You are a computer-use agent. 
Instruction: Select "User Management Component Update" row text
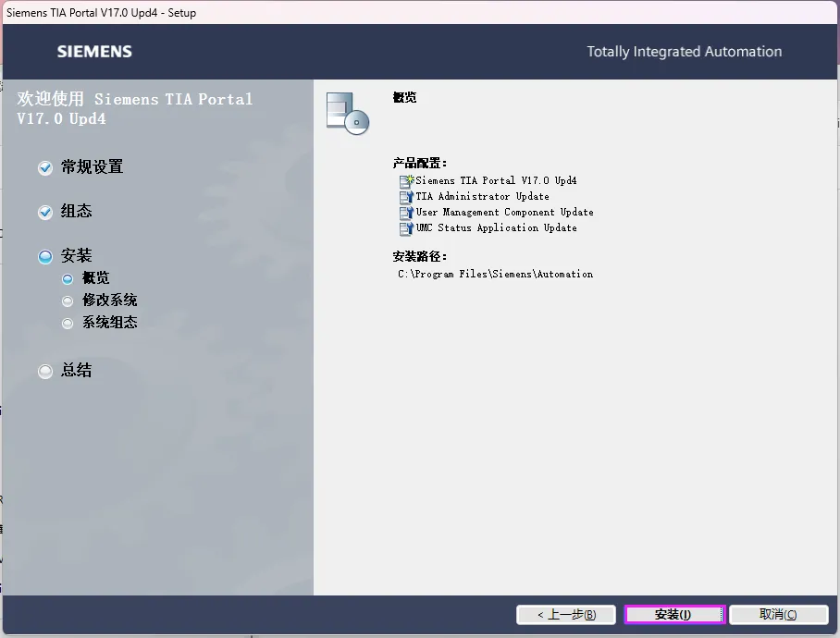coord(504,212)
